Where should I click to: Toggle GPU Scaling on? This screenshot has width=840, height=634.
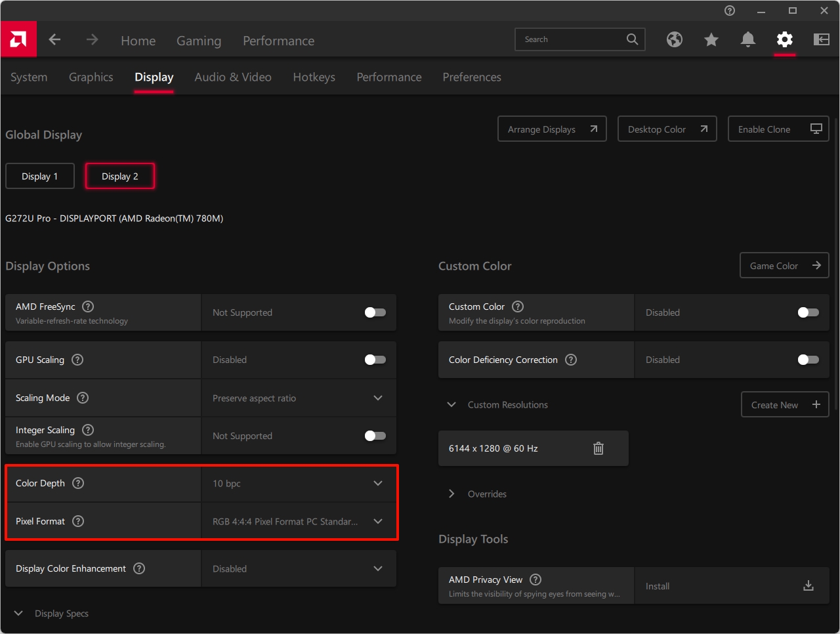click(375, 360)
